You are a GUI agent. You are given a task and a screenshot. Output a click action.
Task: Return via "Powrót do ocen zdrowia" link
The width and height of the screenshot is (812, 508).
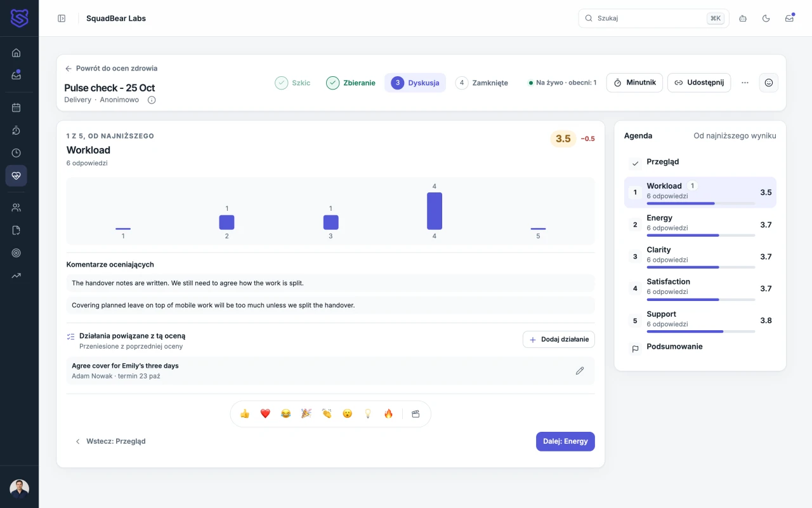tap(111, 69)
